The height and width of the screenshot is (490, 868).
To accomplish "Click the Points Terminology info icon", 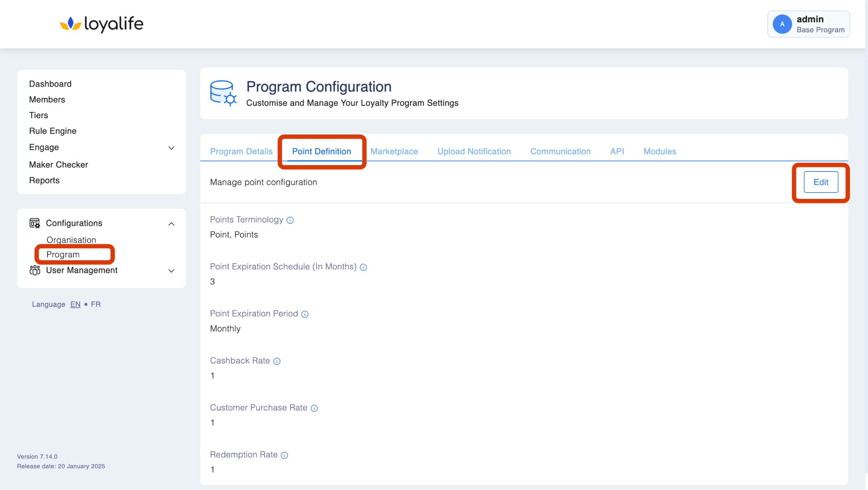I will [290, 220].
